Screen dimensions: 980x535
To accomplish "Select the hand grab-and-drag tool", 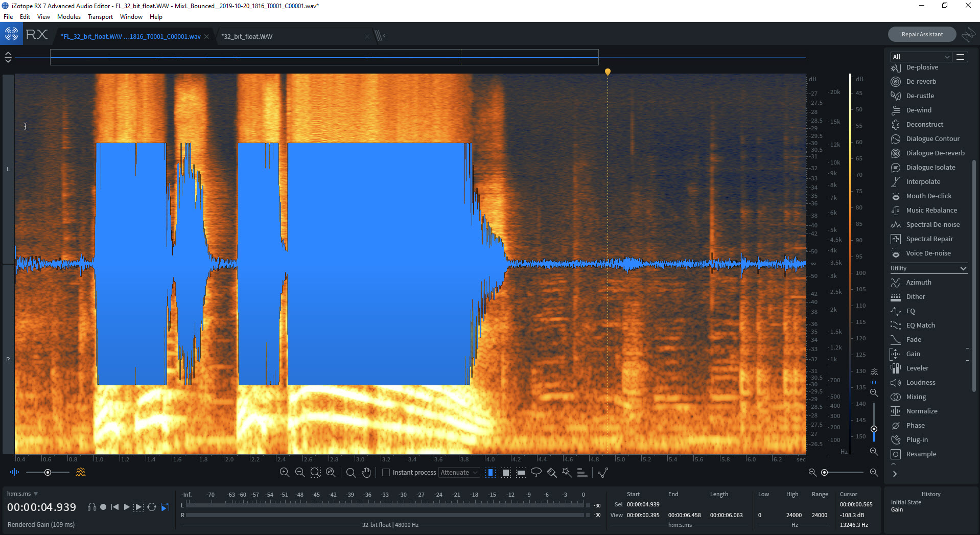I will coord(366,472).
